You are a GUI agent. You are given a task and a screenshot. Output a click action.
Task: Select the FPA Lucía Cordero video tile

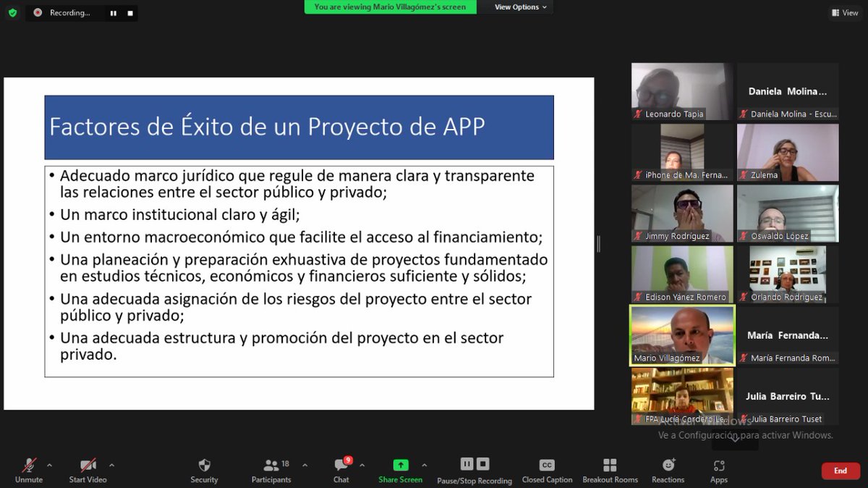[x=682, y=396]
